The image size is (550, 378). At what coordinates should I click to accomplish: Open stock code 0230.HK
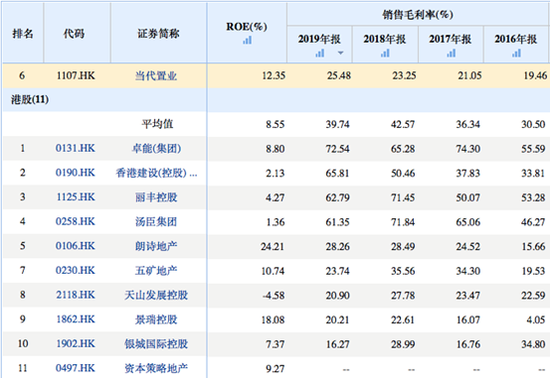(75, 270)
